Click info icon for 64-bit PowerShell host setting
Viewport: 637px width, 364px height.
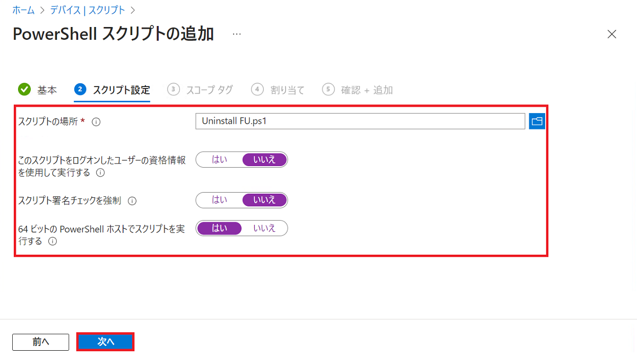pyautogui.click(x=53, y=241)
